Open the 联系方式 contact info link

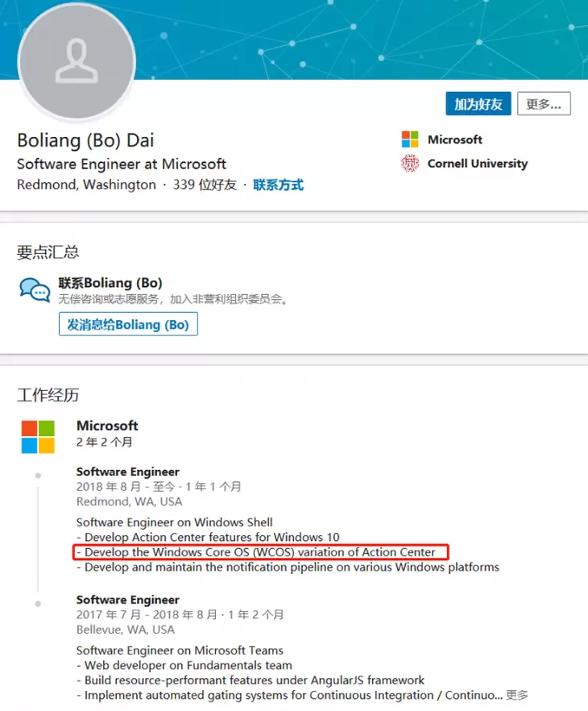[x=278, y=185]
